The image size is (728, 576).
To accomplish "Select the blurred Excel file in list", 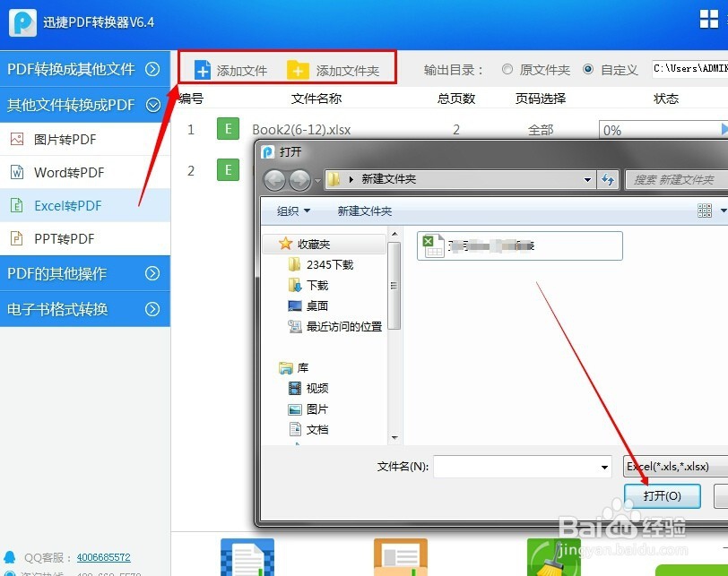I will coord(519,245).
